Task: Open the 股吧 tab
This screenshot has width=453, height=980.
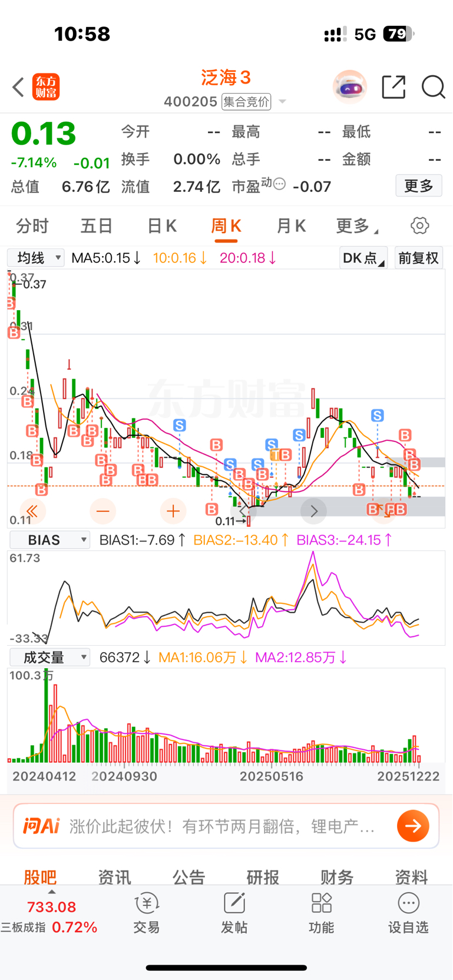Action: click(x=40, y=877)
